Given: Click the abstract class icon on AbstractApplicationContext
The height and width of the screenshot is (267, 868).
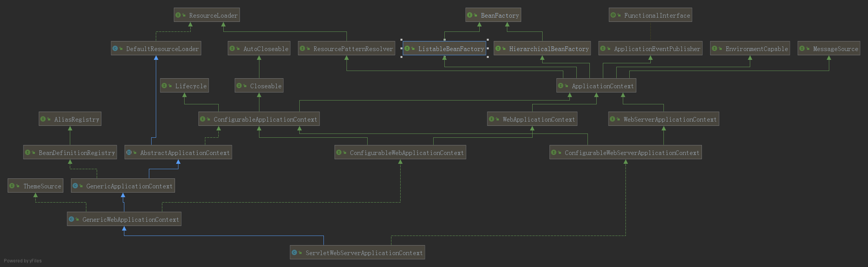Looking at the screenshot, I should pos(129,152).
